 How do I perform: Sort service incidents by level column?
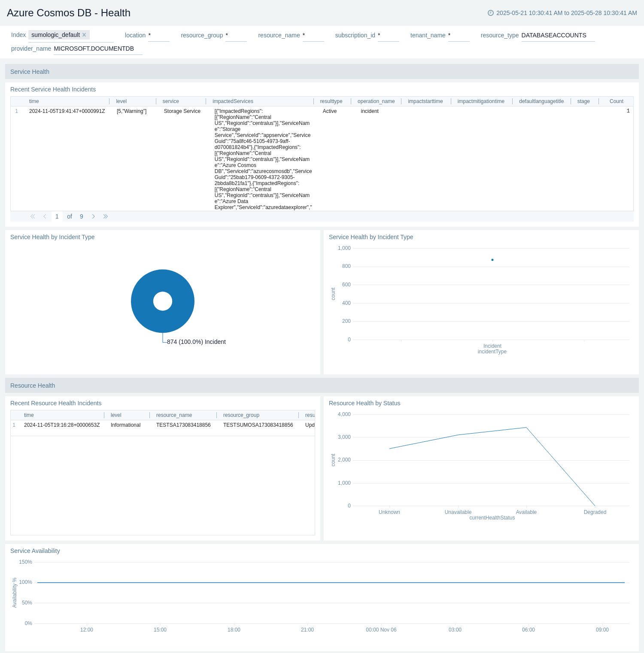coord(121,101)
